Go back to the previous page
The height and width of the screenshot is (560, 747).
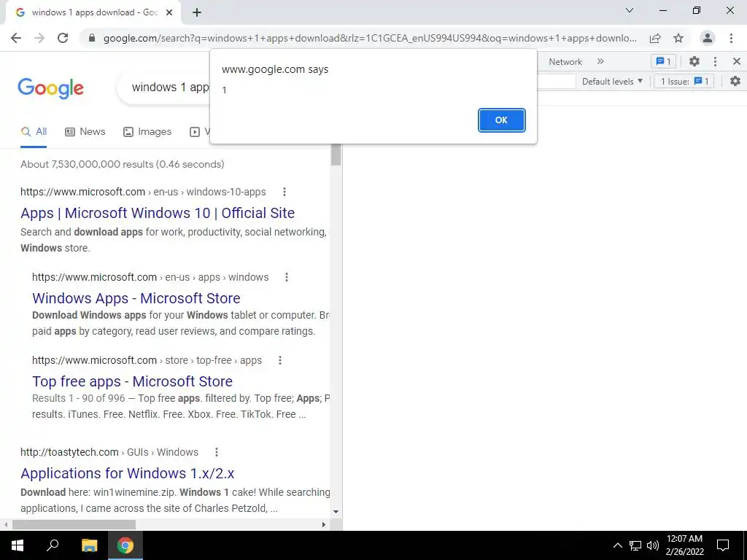[x=16, y=38]
